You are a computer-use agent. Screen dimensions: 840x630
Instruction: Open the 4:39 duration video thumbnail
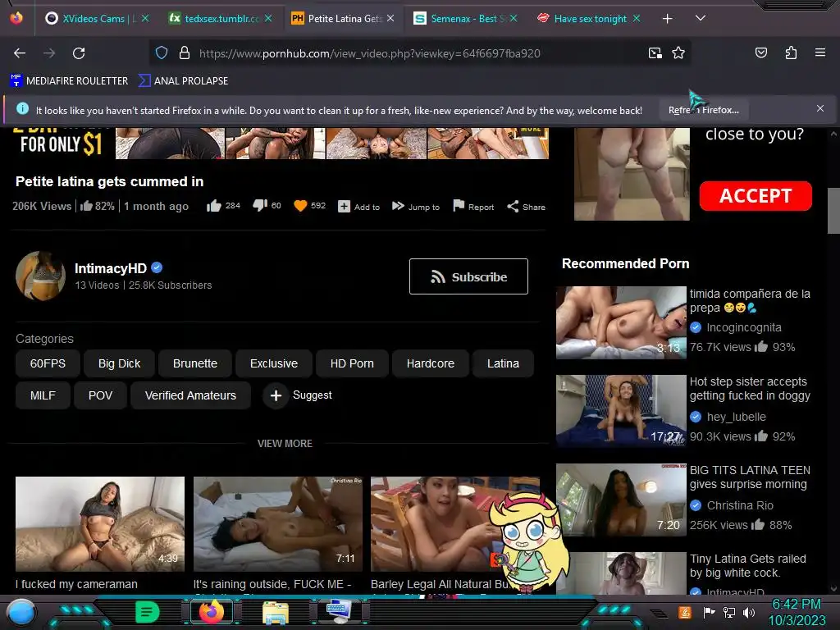coord(100,524)
